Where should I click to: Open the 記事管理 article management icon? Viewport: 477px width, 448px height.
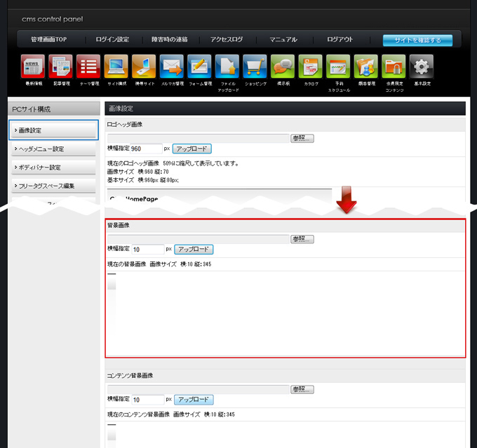pos(61,67)
